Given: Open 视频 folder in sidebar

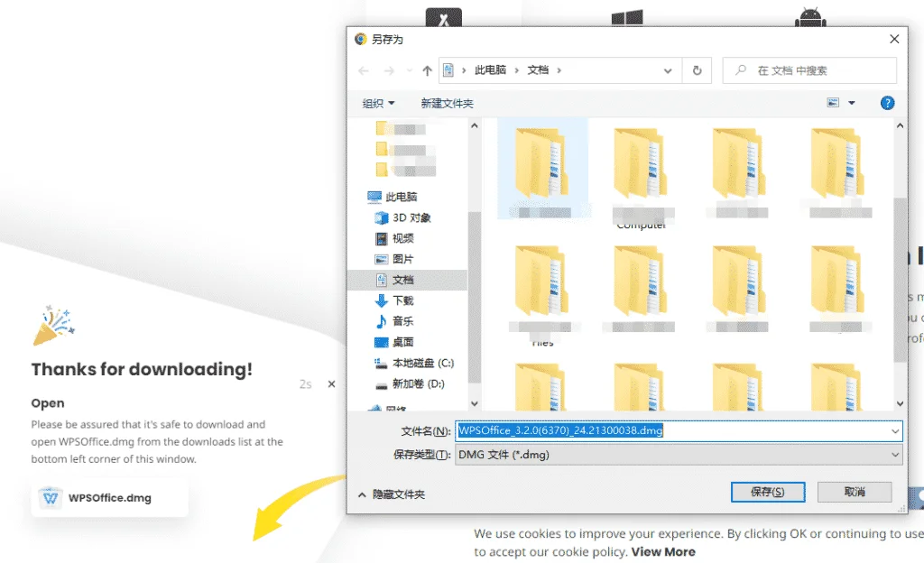Looking at the screenshot, I should (402, 238).
